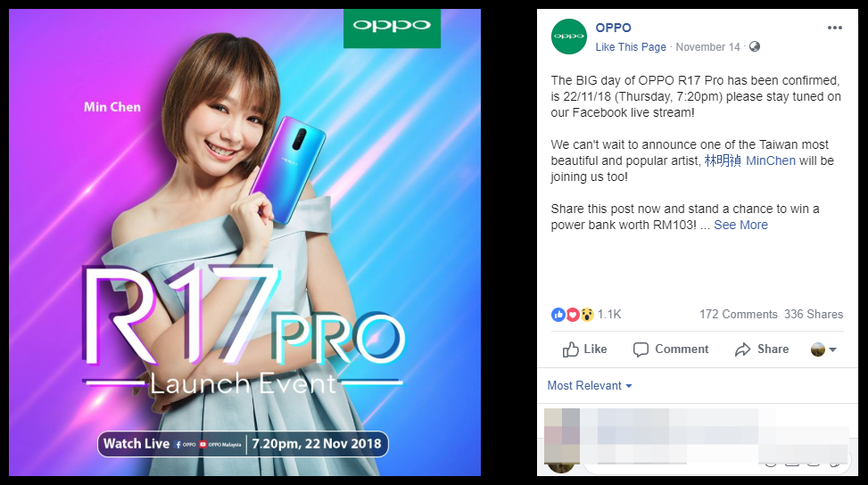Open the profile selector avatar dropdown
Viewport: 868px width, 485px height.
coord(823,349)
